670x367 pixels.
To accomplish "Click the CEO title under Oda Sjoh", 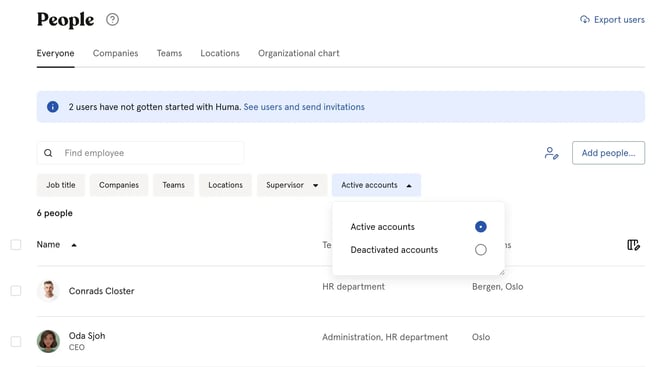I will tap(76, 347).
